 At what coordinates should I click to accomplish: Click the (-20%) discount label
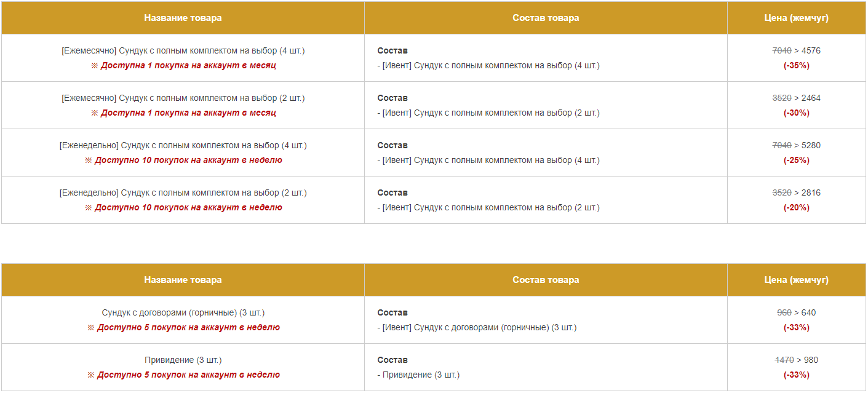tap(796, 207)
